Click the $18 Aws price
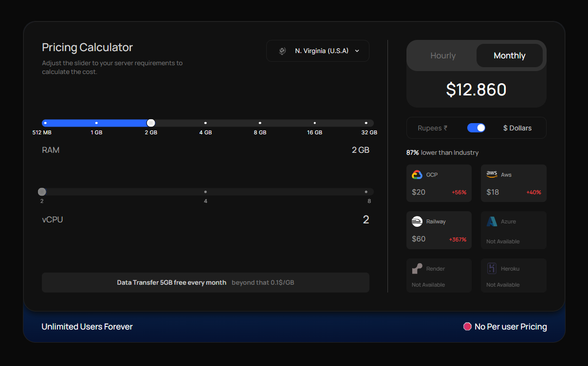 (x=493, y=192)
